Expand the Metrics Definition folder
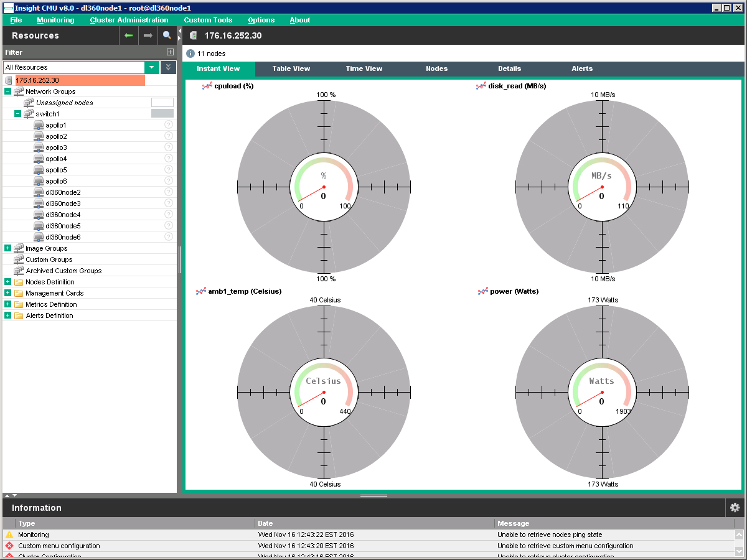Viewport: 747px width, 560px height. point(8,304)
